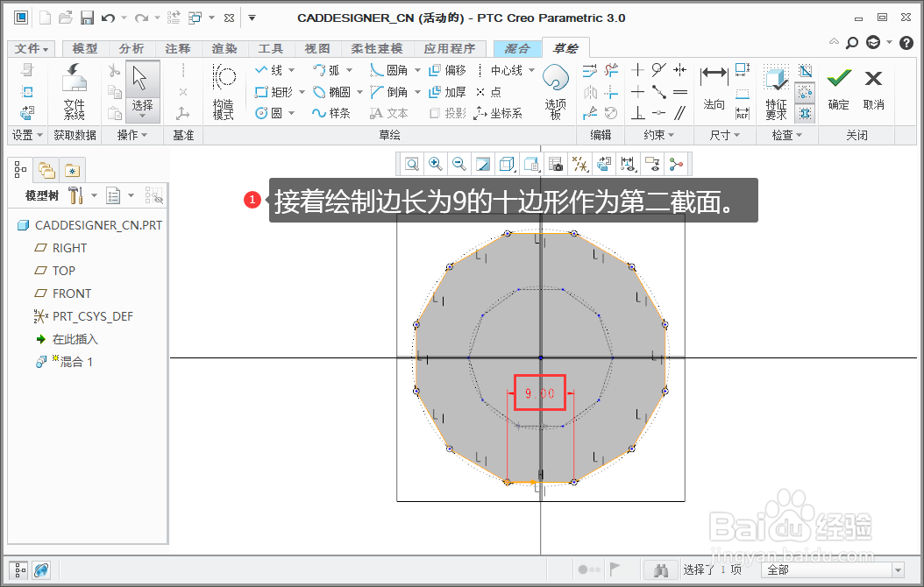Expand the Line (线) dropdown arrow

291,70
